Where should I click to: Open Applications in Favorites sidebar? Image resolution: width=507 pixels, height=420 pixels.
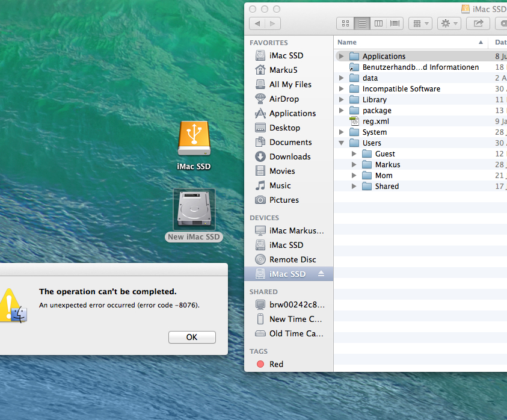(x=289, y=113)
